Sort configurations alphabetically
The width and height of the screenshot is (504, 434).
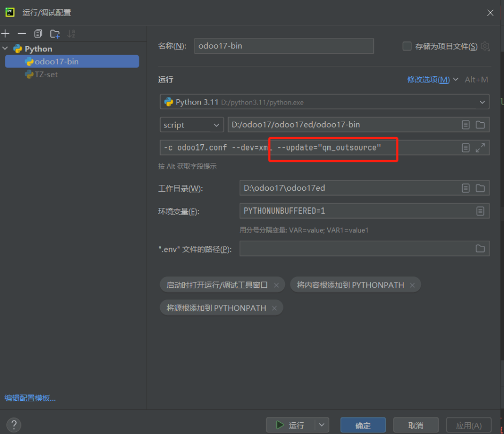(x=71, y=33)
